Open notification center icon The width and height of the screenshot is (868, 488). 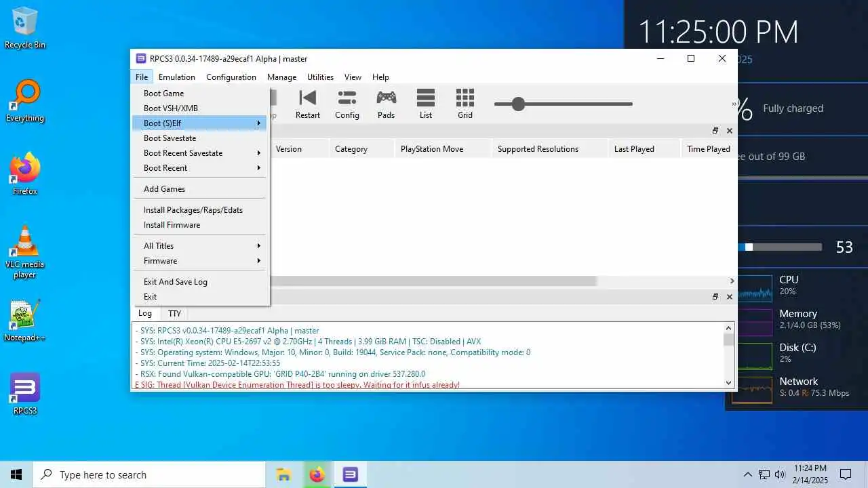click(846, 474)
